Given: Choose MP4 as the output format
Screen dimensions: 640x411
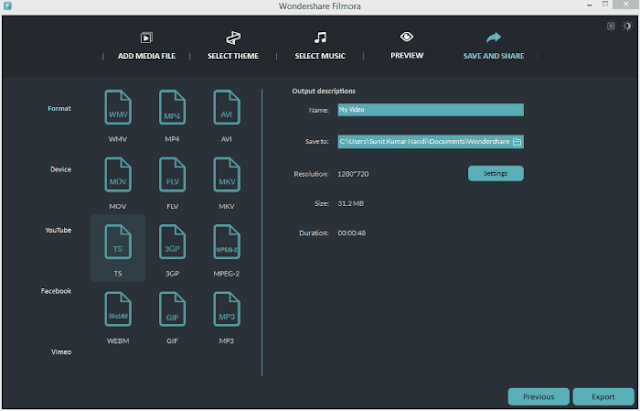Looking at the screenshot, I should 172,107.
